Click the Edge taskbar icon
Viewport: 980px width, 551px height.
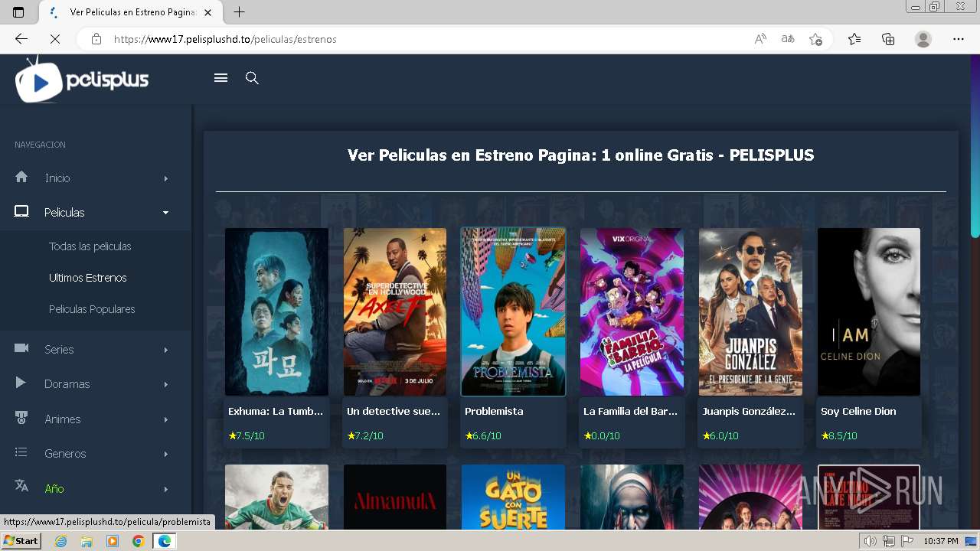165,541
